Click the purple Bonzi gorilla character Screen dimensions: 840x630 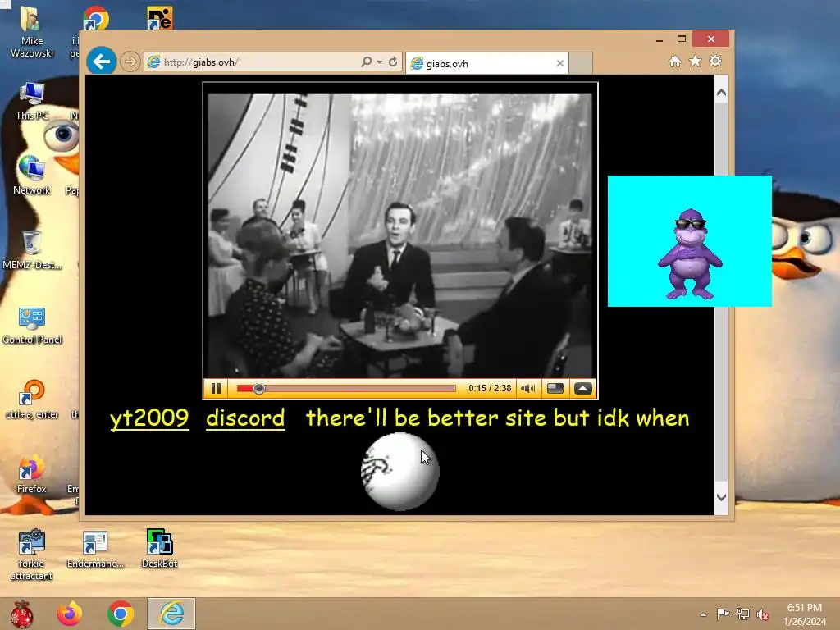click(x=690, y=254)
